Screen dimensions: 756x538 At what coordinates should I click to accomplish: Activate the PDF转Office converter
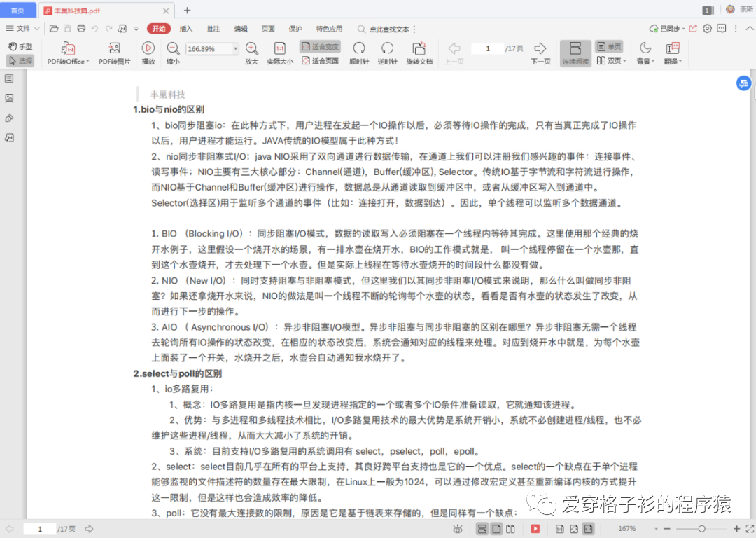[67, 53]
